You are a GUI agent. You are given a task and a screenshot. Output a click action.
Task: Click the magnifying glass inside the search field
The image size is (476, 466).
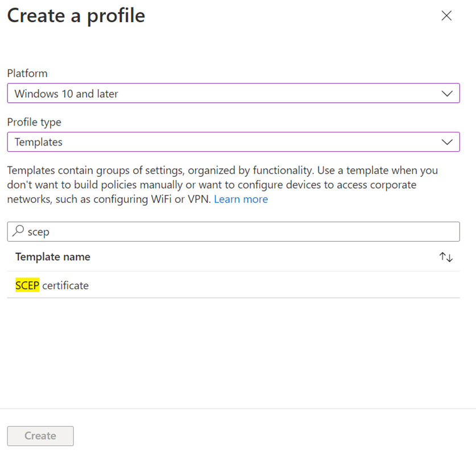pyautogui.click(x=19, y=231)
